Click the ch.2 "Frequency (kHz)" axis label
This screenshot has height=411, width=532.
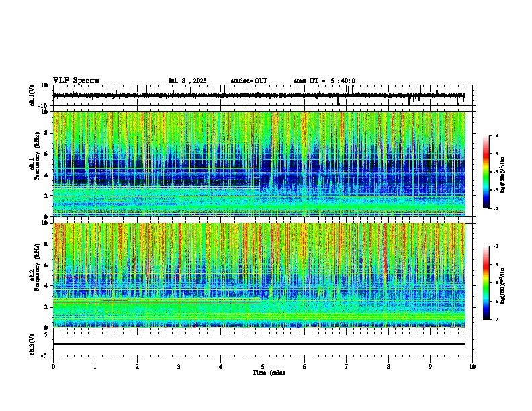click(37, 267)
